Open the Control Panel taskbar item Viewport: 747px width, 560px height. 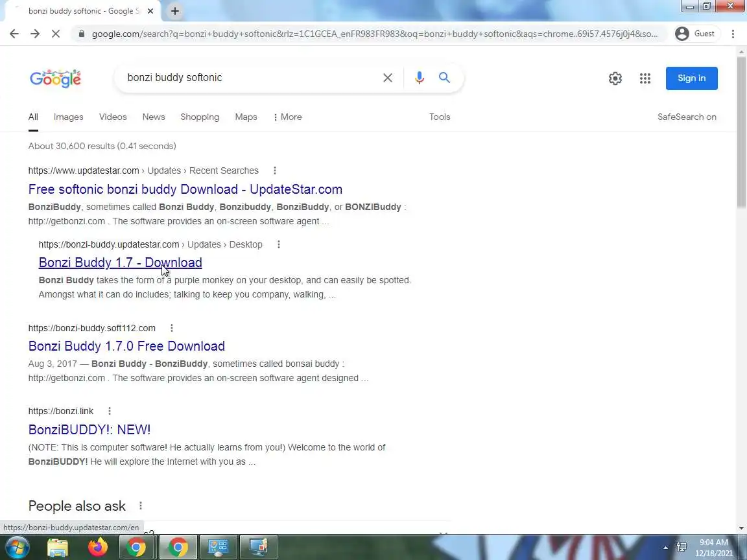218,548
